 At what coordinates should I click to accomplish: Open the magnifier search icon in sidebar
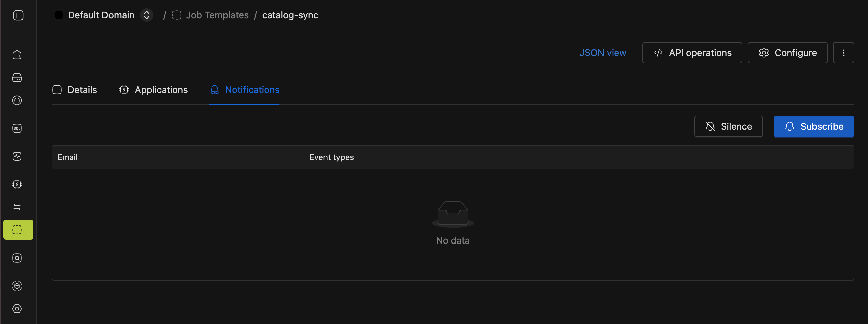pyautogui.click(x=17, y=258)
